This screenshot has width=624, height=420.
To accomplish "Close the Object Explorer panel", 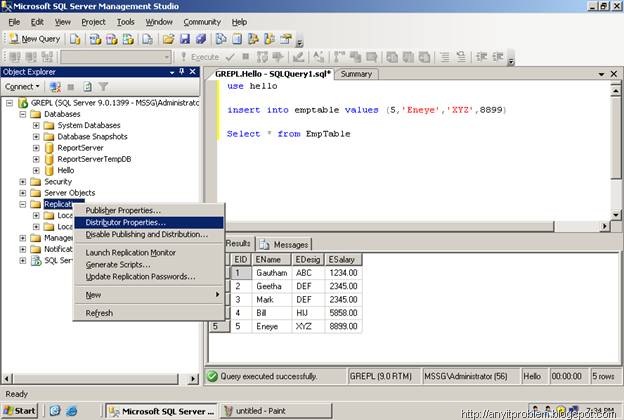I will (193, 72).
